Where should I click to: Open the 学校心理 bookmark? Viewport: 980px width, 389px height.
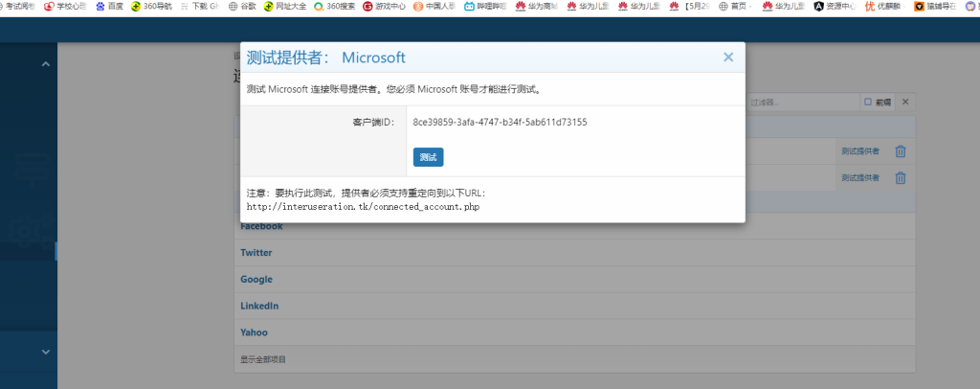click(66, 7)
